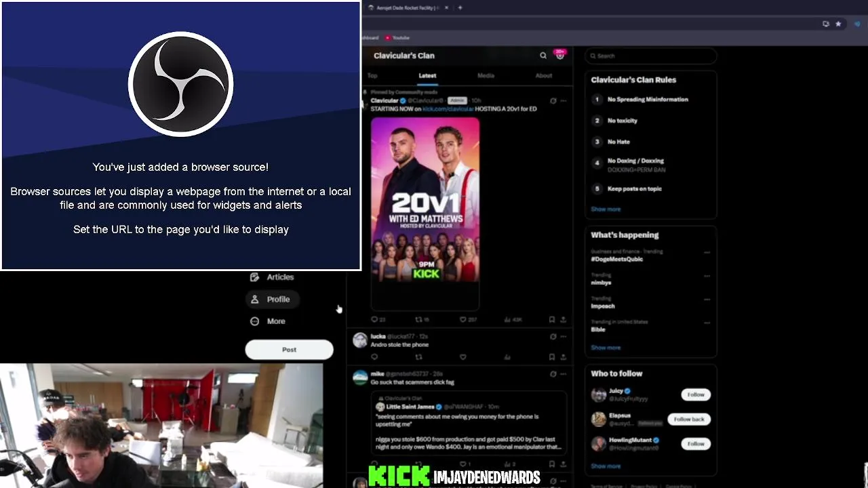Viewport: 868px width, 488px height.
Task: Open more options for Impeach trend
Action: tap(707, 299)
